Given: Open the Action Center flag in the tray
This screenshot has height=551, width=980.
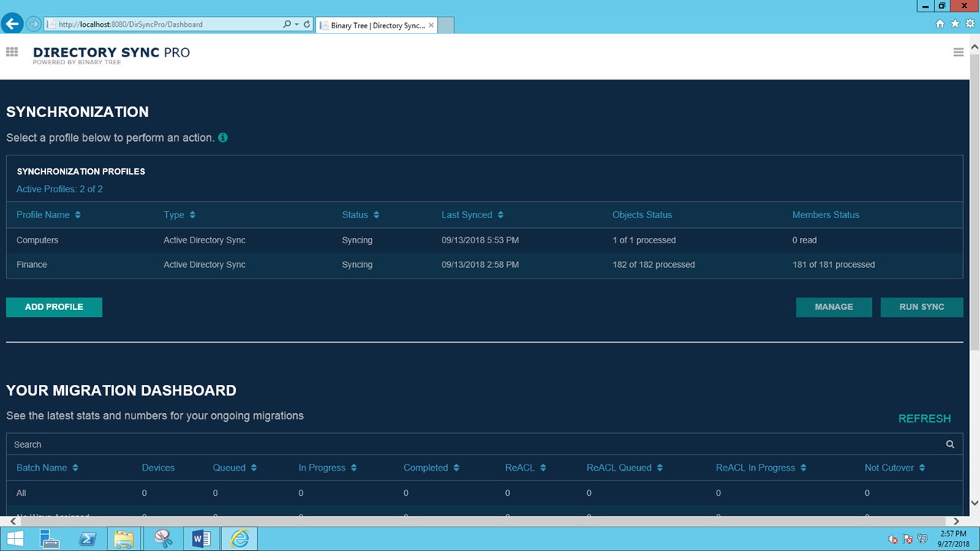Looking at the screenshot, I should (908, 539).
